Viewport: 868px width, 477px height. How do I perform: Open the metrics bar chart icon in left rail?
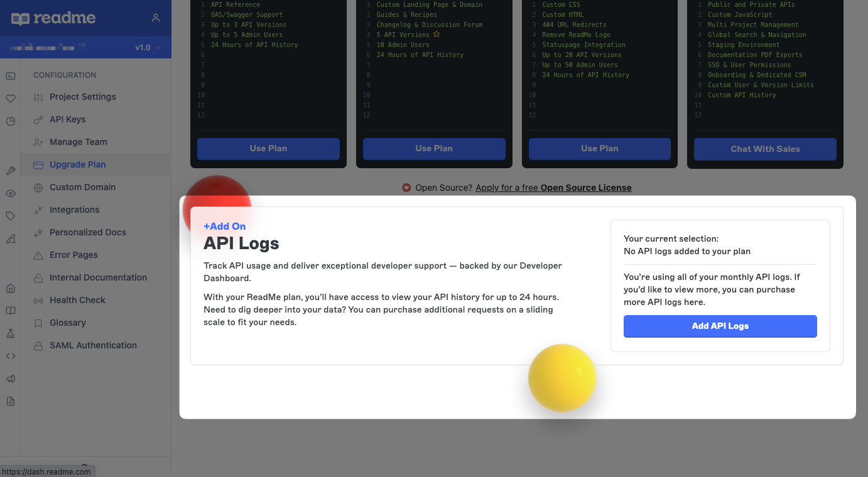pos(10,77)
